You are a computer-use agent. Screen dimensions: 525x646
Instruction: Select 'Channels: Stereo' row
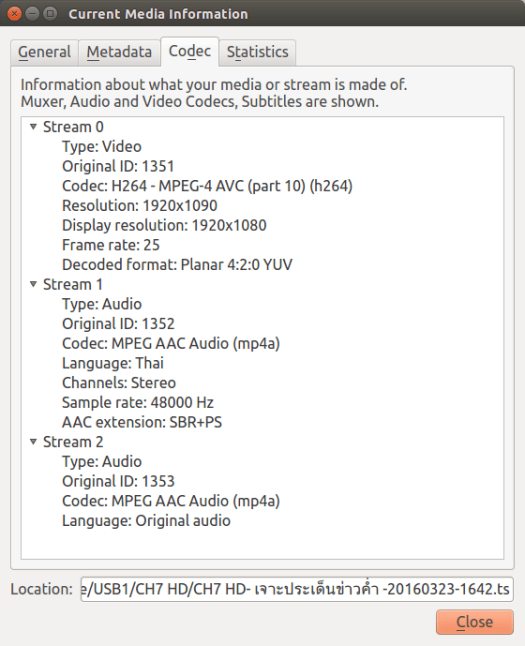[x=119, y=383]
